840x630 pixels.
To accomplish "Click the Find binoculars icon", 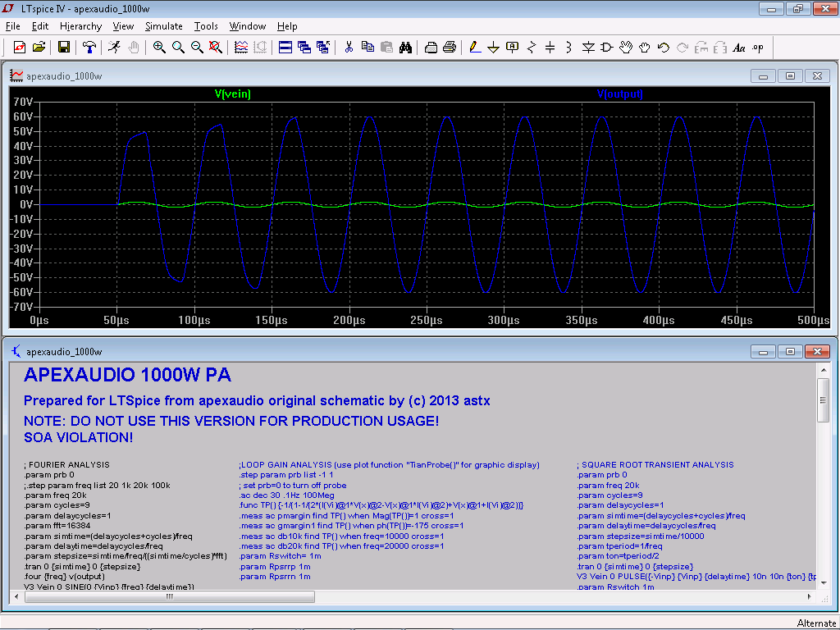I will pyautogui.click(x=405, y=48).
